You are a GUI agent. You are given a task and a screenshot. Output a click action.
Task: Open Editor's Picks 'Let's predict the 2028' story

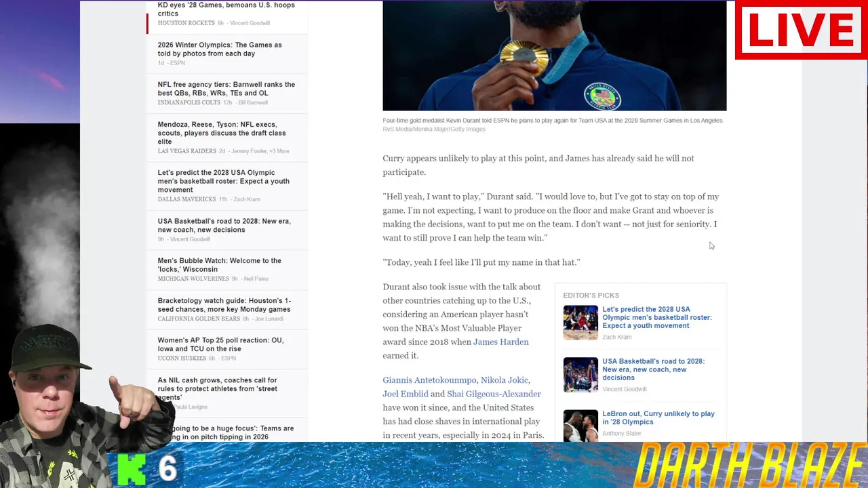coord(656,317)
